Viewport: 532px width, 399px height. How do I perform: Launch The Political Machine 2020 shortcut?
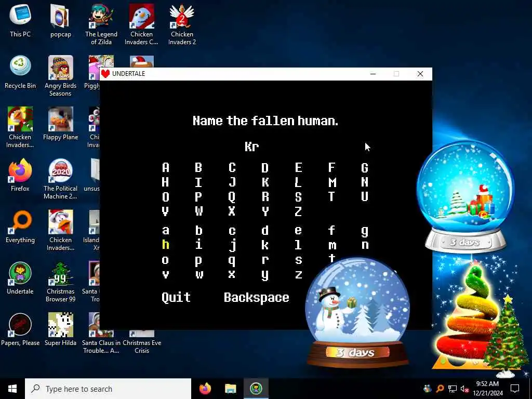click(x=60, y=179)
